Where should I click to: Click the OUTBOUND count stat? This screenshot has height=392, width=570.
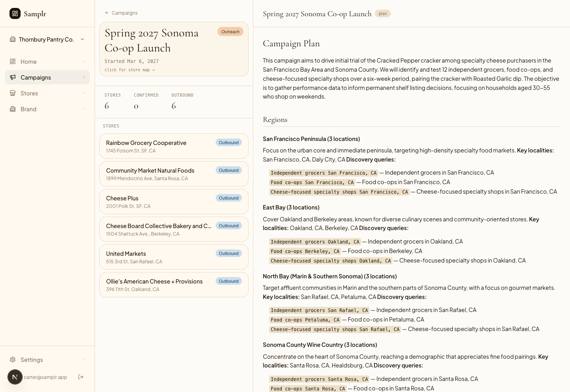182,101
